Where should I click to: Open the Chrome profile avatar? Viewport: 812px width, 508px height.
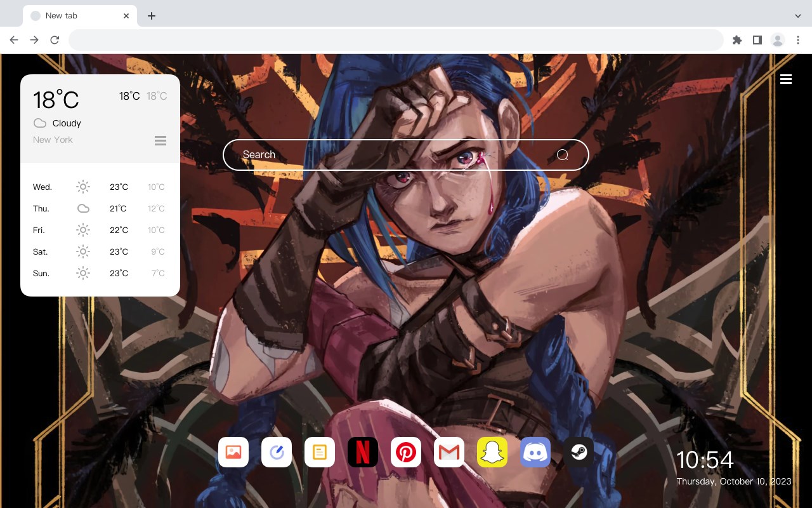(x=777, y=40)
